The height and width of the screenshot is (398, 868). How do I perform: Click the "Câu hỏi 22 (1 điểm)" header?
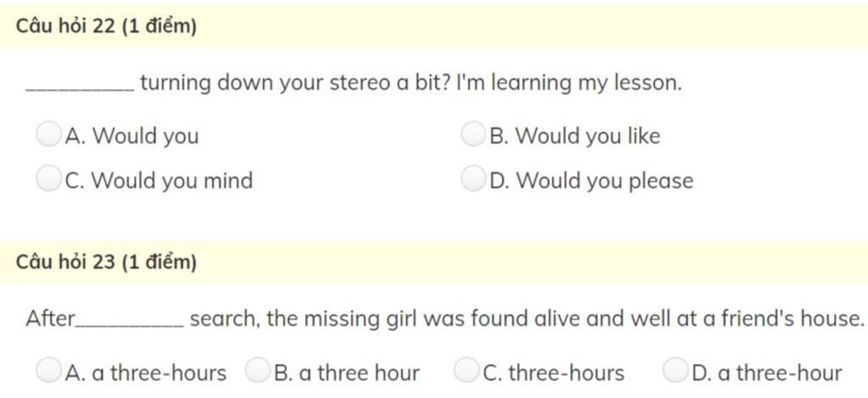point(107,27)
